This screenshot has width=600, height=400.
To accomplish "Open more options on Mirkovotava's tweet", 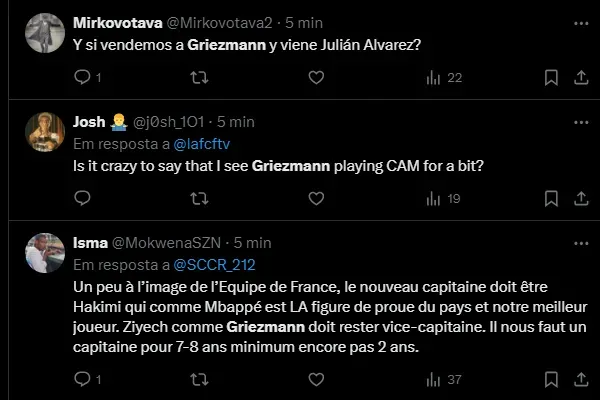I will [x=580, y=22].
